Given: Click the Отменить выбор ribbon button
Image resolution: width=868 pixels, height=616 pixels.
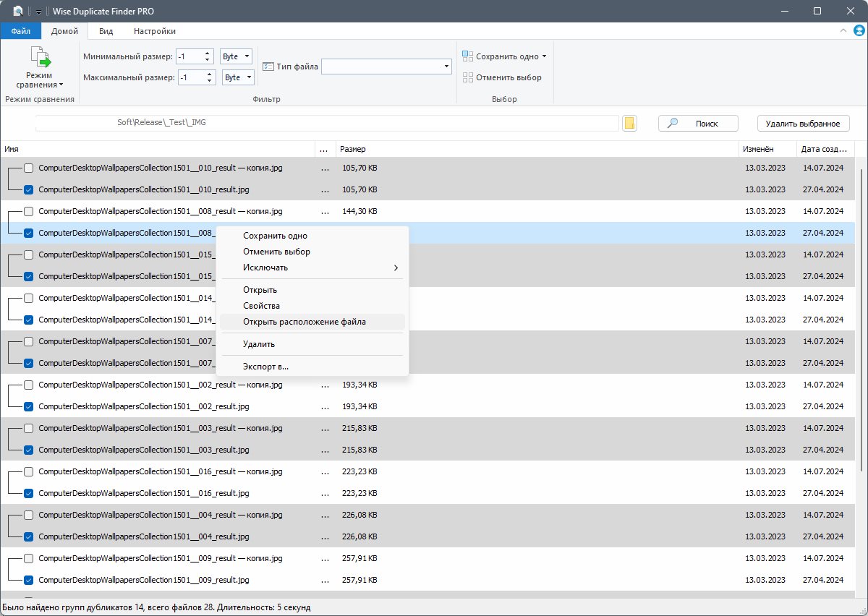Looking at the screenshot, I should tap(502, 77).
